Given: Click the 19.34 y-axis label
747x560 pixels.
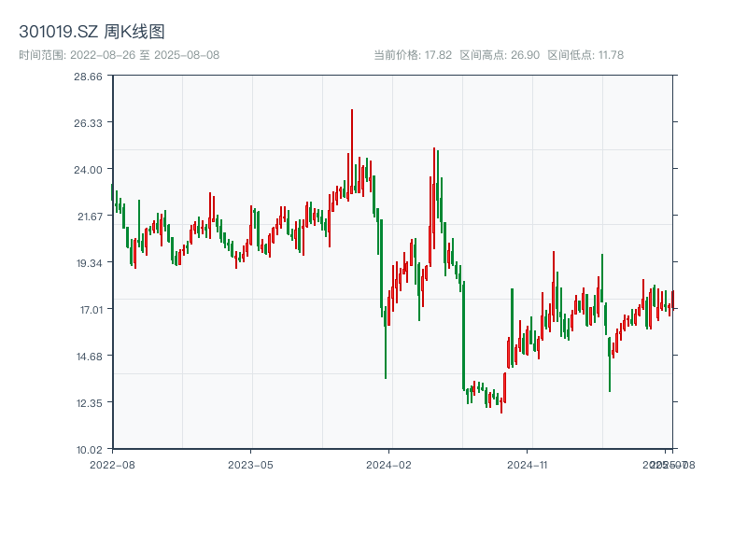Looking at the screenshot, I should click(x=88, y=263).
